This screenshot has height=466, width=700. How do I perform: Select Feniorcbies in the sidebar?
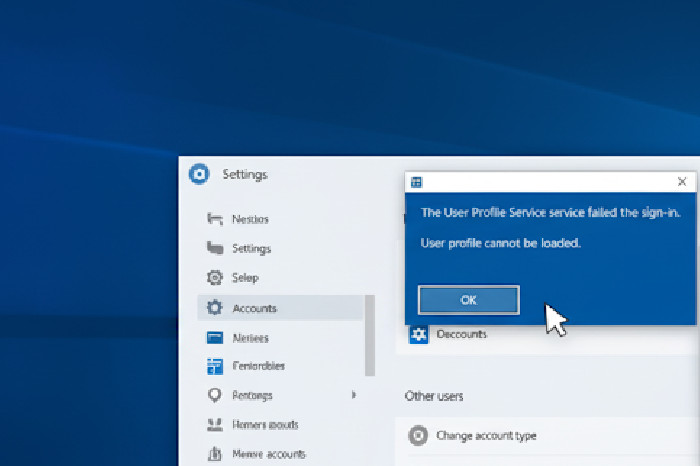[258, 366]
